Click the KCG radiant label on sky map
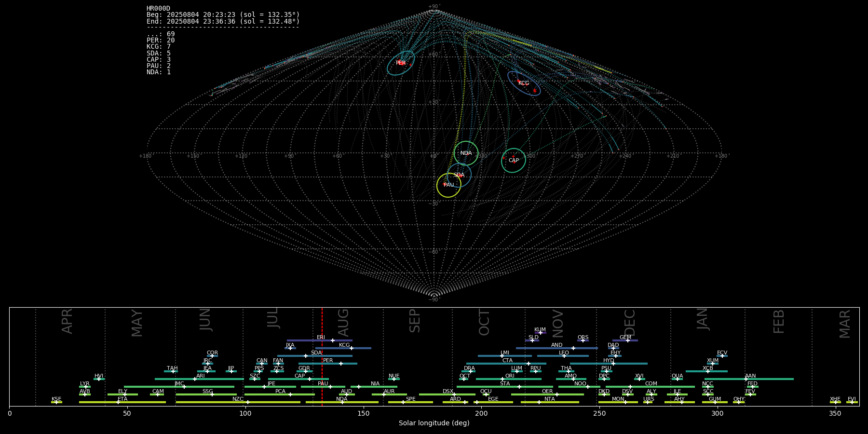Image resolution: width=868 pixels, height=434 pixels. point(524,83)
